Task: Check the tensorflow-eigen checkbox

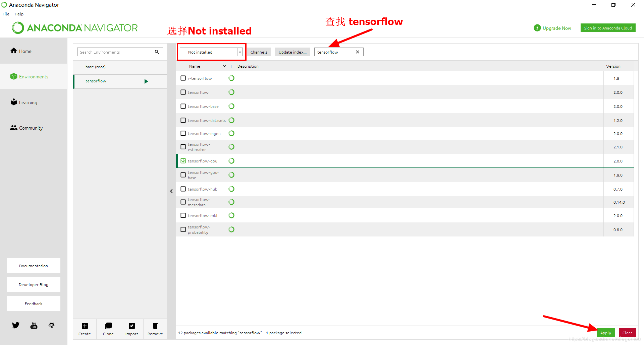Action: coord(183,133)
